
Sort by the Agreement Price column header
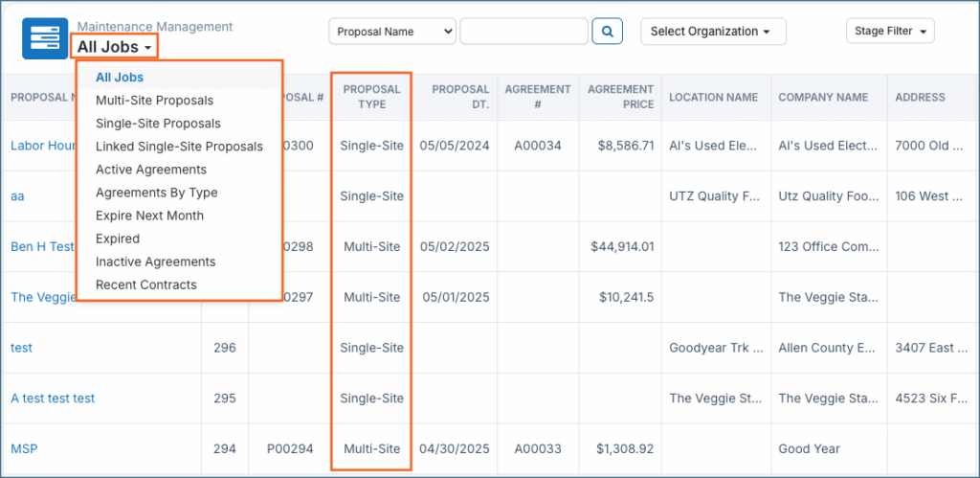(620, 97)
